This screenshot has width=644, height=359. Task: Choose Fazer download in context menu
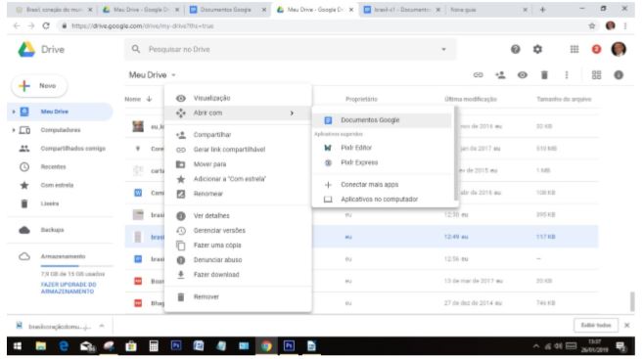238,275
